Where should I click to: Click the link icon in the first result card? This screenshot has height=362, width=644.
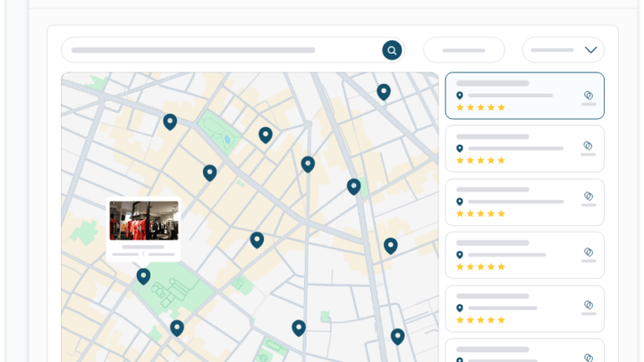[x=589, y=96]
